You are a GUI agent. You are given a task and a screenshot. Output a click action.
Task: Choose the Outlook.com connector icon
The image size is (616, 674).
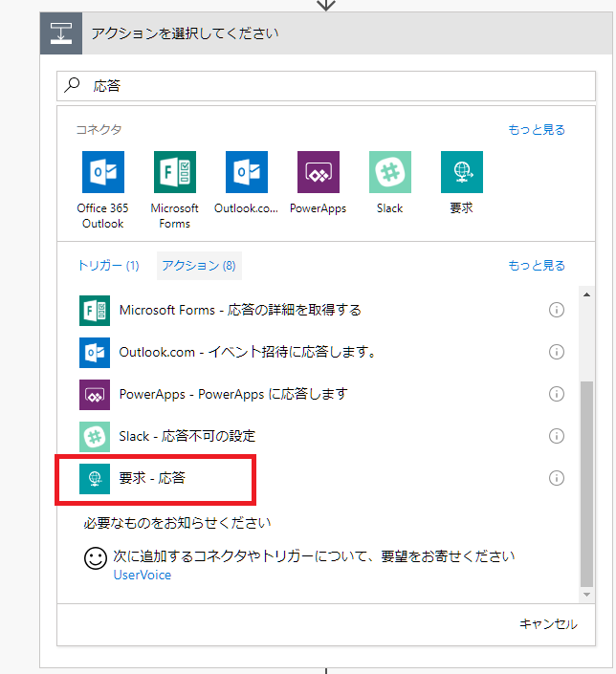pyautogui.click(x=247, y=172)
